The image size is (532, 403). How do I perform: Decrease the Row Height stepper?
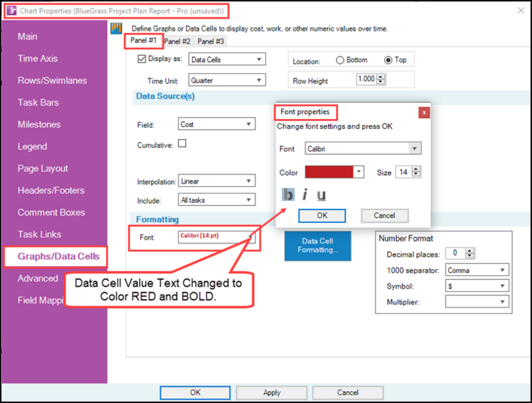381,82
